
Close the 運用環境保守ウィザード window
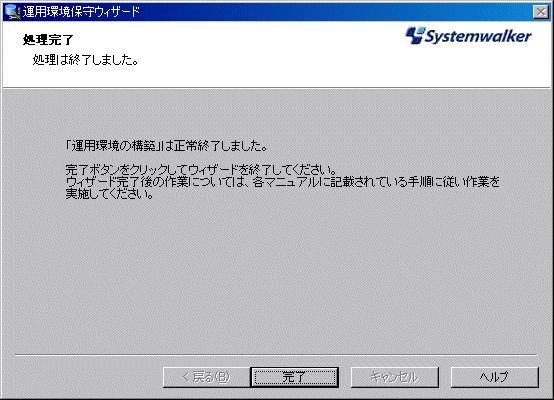541,12
